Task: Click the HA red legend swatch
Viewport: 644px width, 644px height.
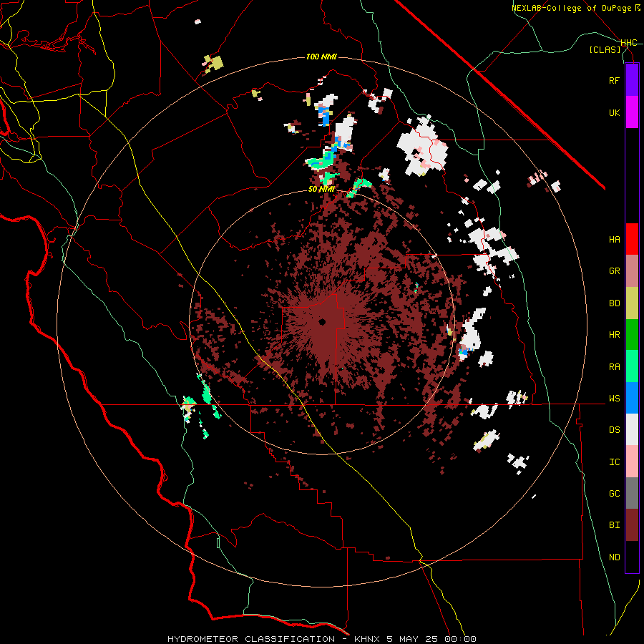Action: (x=632, y=239)
